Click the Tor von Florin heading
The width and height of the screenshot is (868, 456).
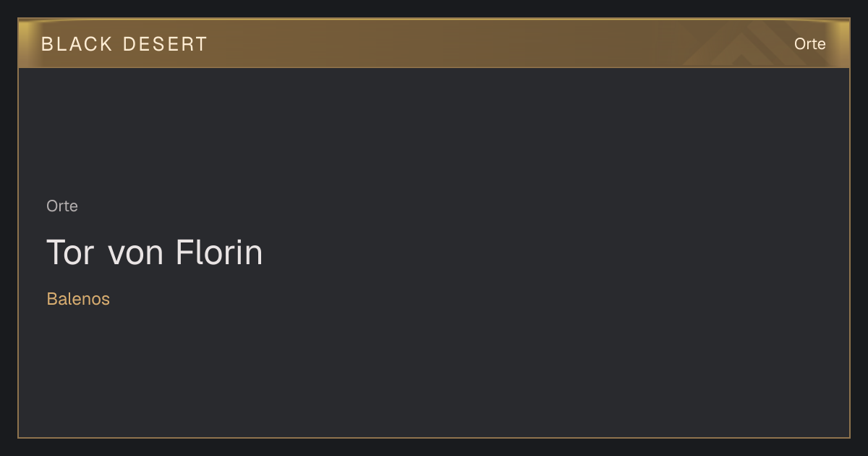[x=155, y=253]
